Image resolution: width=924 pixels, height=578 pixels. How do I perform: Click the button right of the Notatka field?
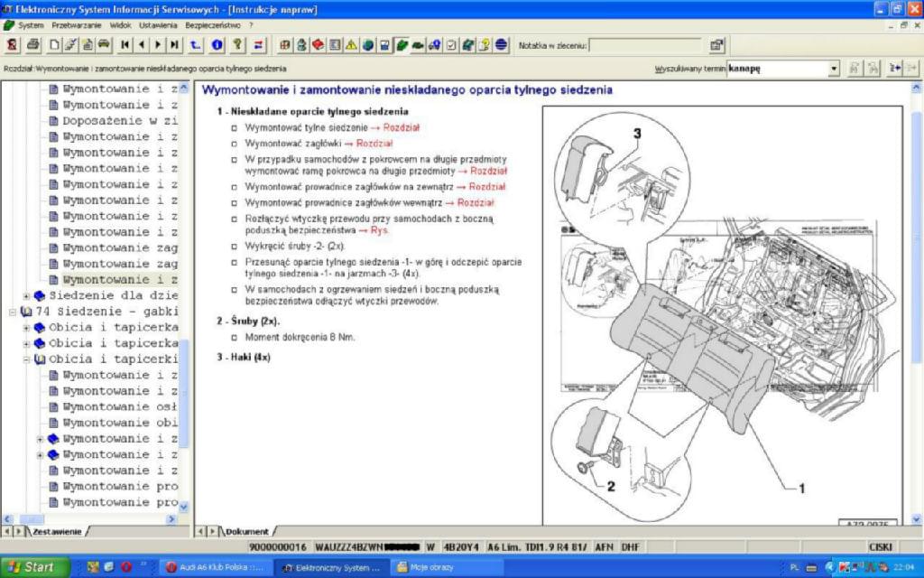[716, 45]
